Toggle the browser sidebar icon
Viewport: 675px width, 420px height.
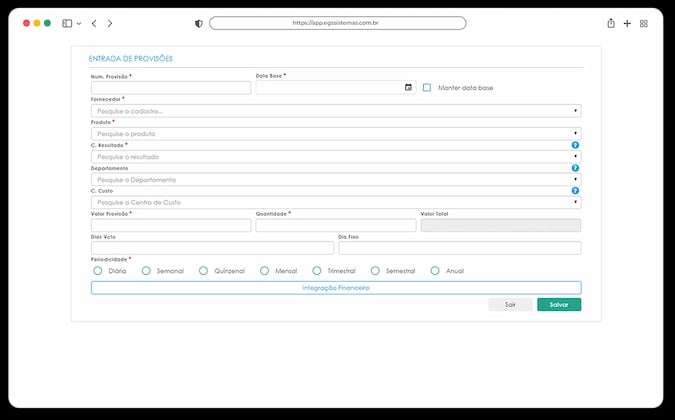coord(67,23)
